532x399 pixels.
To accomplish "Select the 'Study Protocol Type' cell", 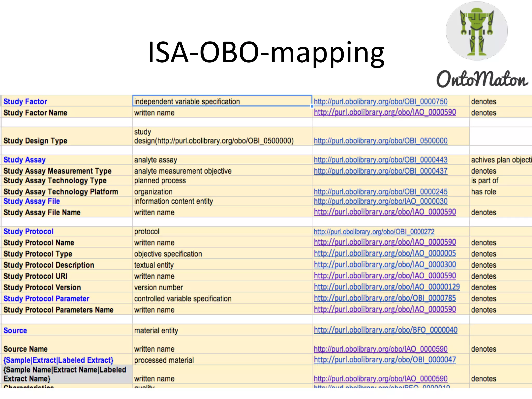I will click(67, 253).
